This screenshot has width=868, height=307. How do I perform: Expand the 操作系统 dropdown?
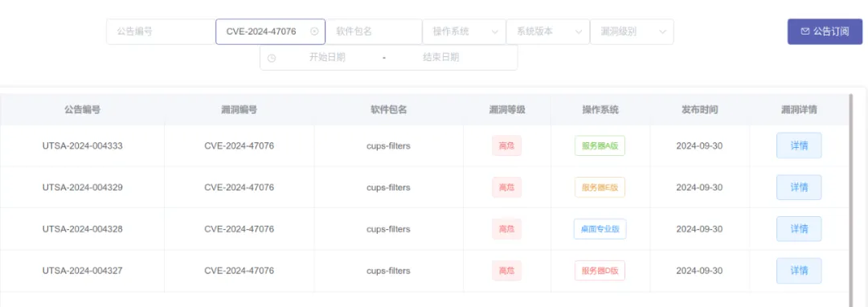click(x=464, y=31)
